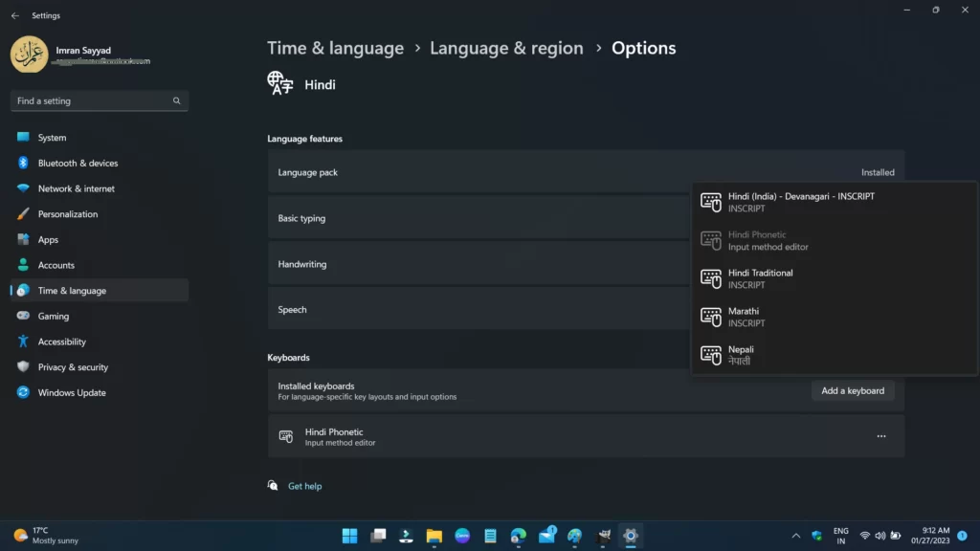
Task: Click the Language & region breadcrumb
Action: pos(506,48)
